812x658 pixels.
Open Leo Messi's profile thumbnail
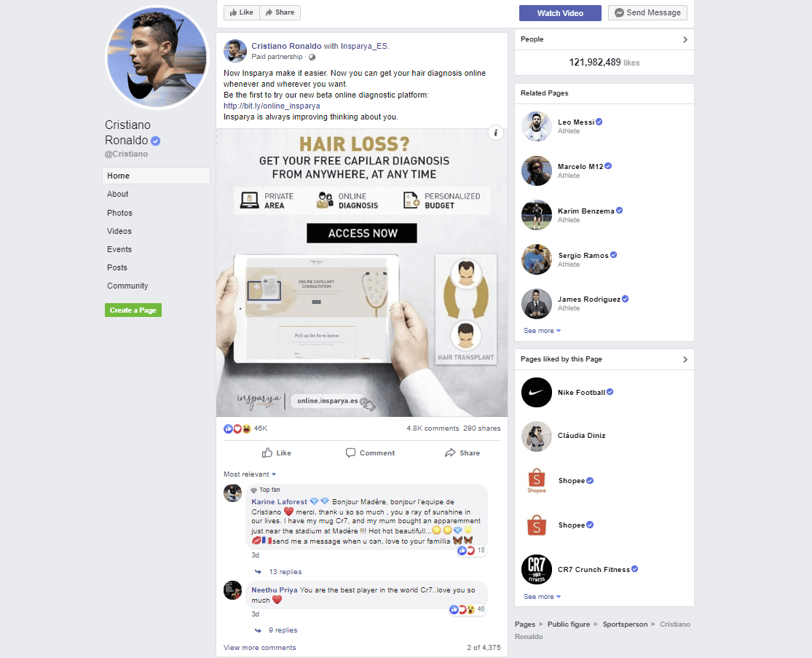pyautogui.click(x=537, y=126)
